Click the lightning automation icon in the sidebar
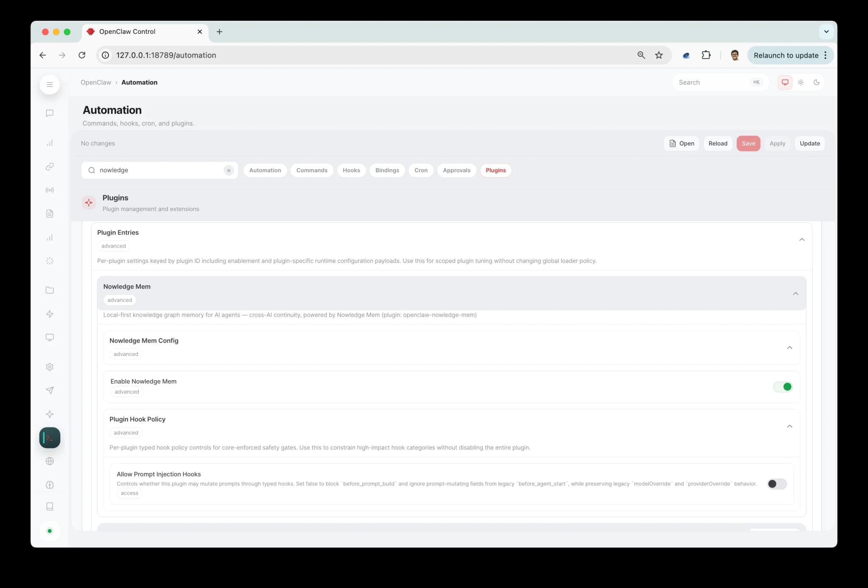The height and width of the screenshot is (588, 868). [50, 314]
